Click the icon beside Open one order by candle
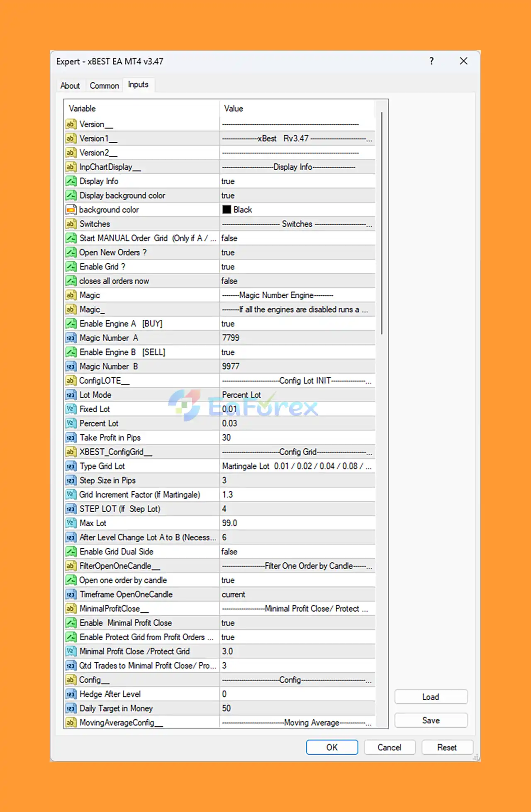The height and width of the screenshot is (812, 531). point(71,580)
